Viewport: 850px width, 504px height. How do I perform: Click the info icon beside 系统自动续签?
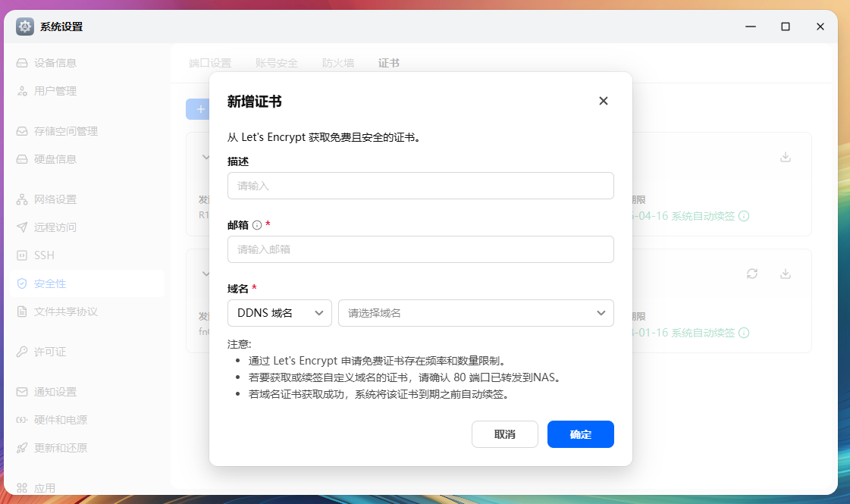(744, 216)
